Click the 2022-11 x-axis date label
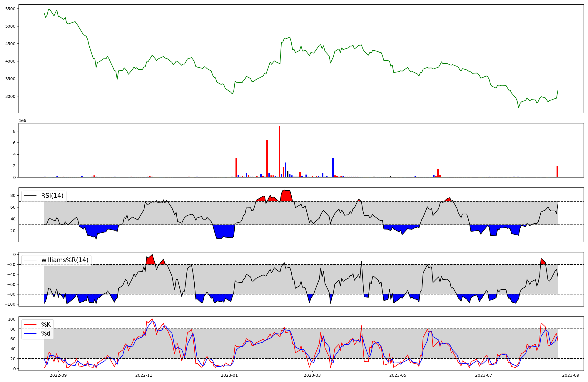Image resolution: width=588 pixels, height=382 pixels. [x=144, y=375]
